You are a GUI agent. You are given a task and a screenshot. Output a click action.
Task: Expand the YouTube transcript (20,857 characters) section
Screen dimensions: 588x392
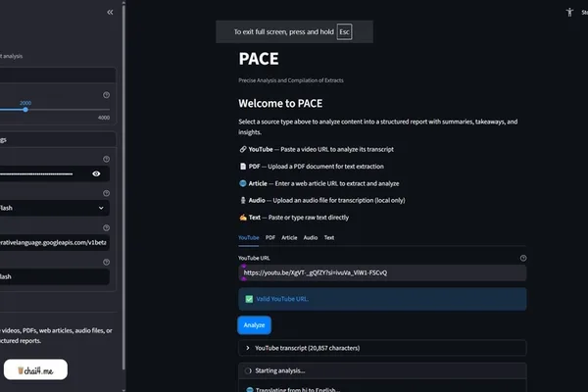(x=382, y=348)
